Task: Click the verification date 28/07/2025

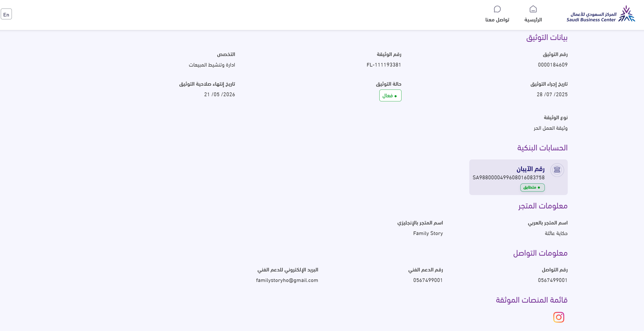Action: pos(552,95)
